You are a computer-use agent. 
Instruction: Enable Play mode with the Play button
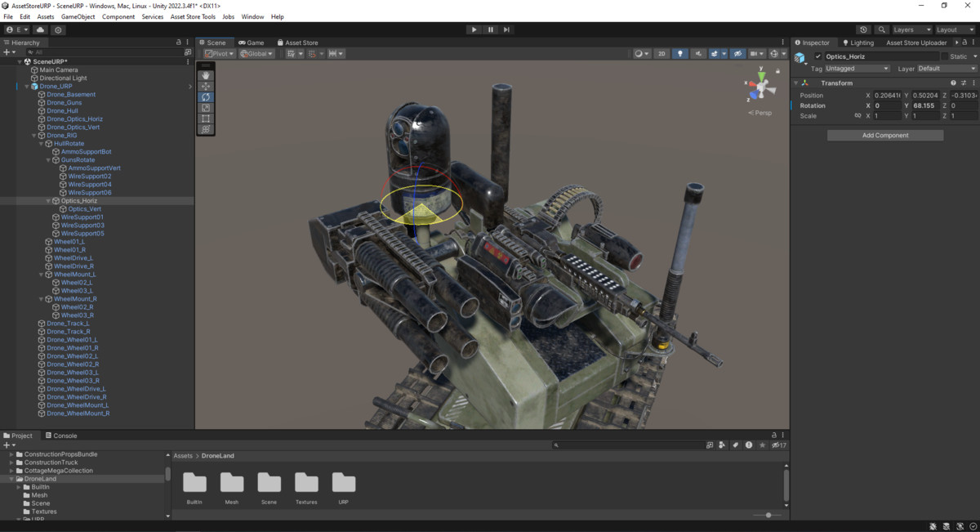474,29
